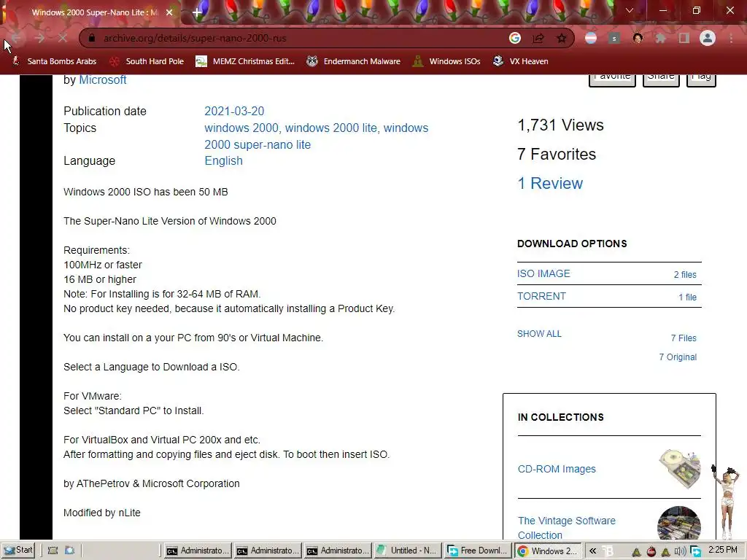
Task: Click the first Quick Launch icon
Action: [53, 551]
